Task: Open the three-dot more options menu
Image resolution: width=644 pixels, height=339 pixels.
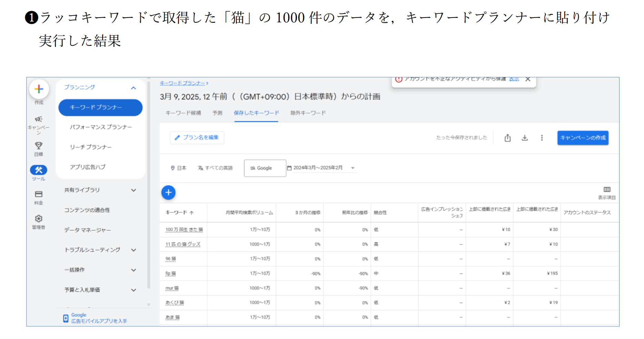Action: tap(542, 138)
